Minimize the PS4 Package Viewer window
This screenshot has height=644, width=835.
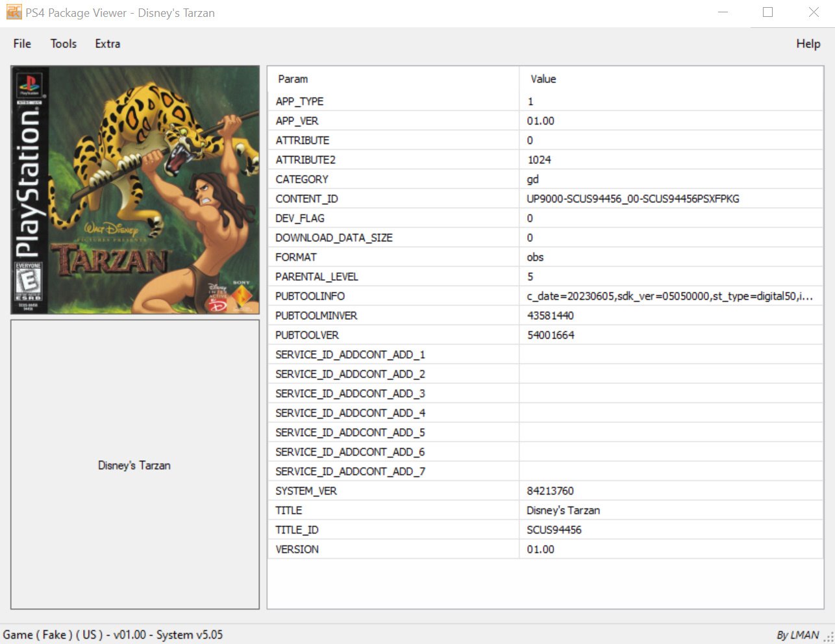coord(723,12)
